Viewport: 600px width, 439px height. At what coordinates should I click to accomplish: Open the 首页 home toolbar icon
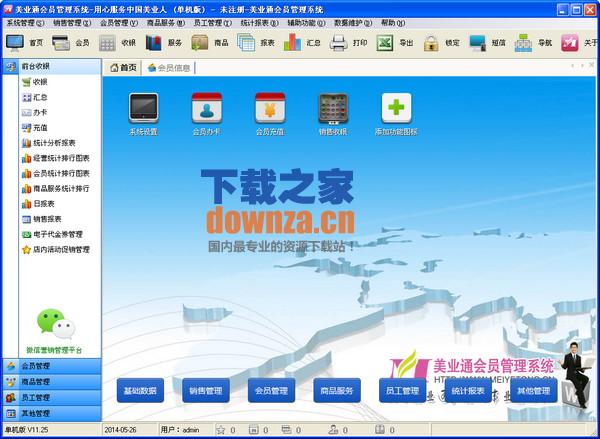point(15,43)
